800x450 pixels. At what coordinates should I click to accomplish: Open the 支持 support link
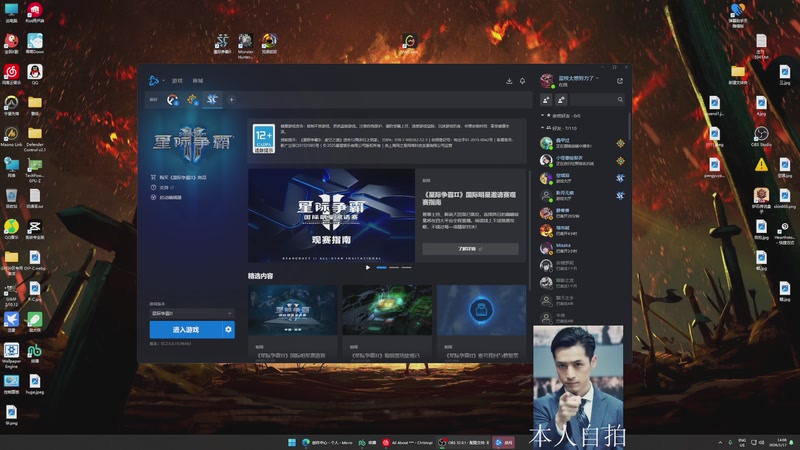[163, 187]
